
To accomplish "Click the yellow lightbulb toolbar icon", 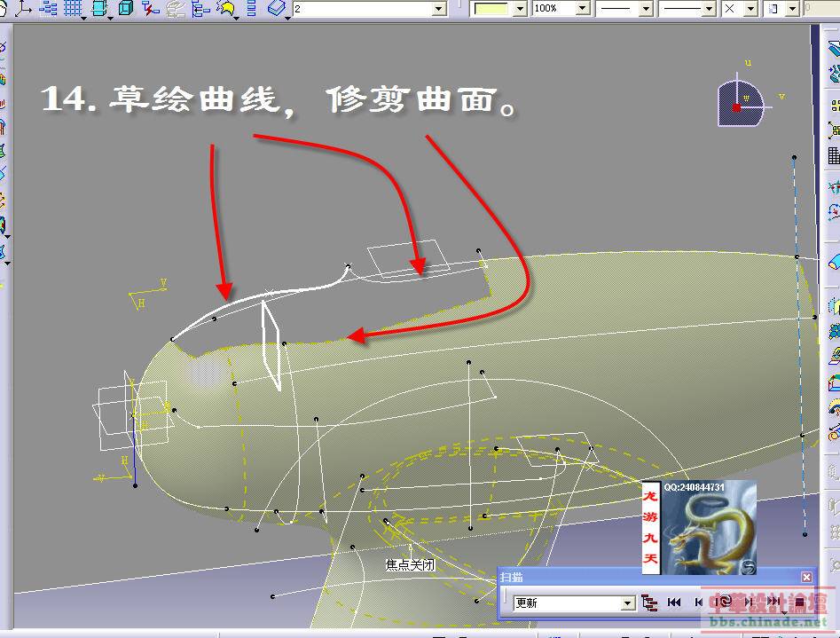I will [x=226, y=8].
